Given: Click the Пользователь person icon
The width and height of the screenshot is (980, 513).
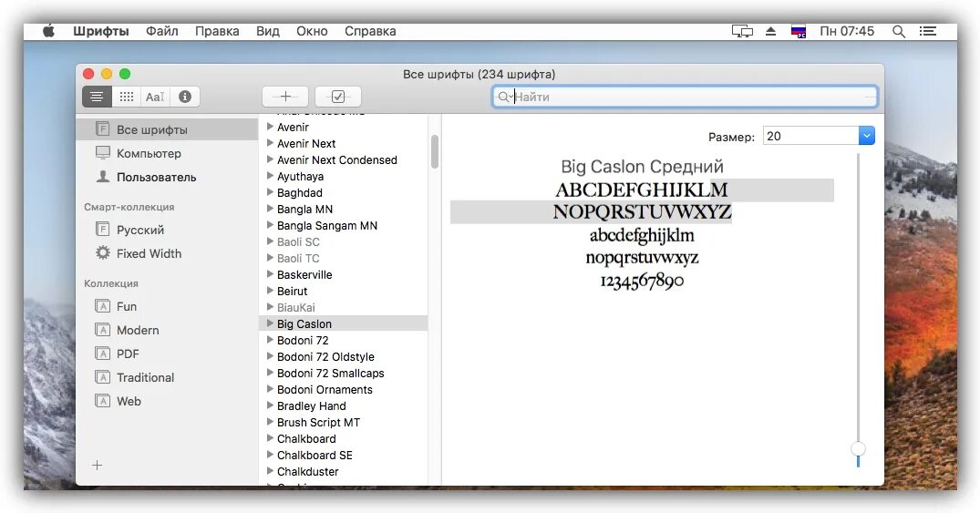Looking at the screenshot, I should [102, 176].
